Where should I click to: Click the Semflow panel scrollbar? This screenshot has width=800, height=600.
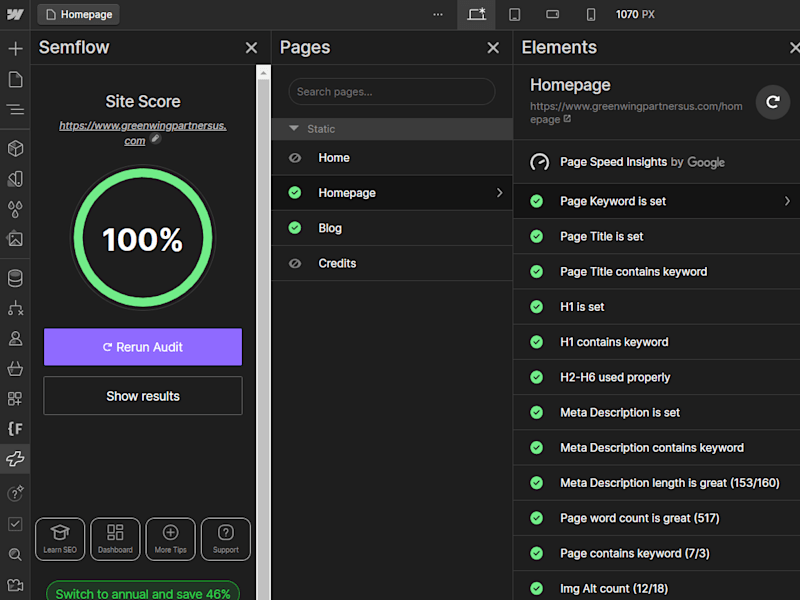tap(263, 339)
